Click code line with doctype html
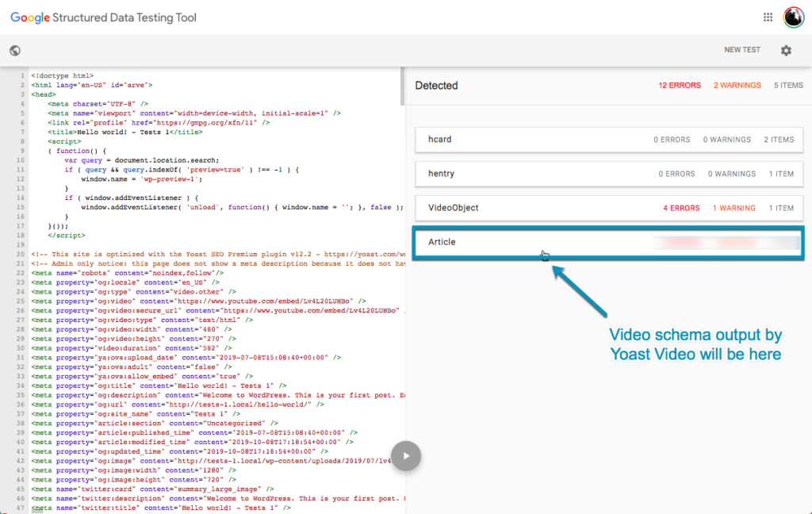812x514 pixels. pos(62,75)
